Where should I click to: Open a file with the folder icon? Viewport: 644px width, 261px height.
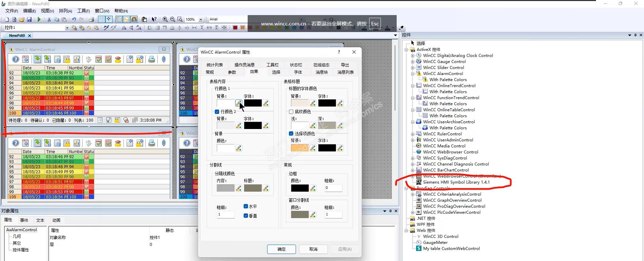click(21, 19)
